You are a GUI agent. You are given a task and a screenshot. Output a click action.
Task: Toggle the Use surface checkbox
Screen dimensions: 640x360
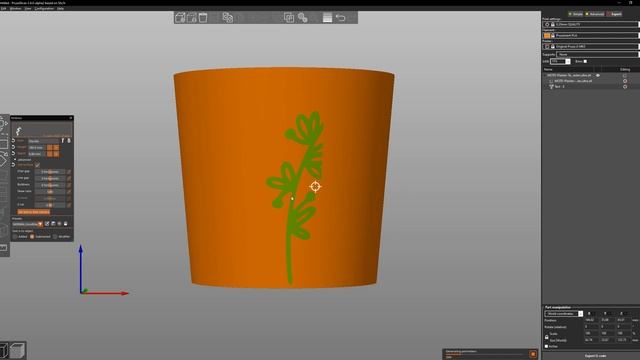pos(37,165)
